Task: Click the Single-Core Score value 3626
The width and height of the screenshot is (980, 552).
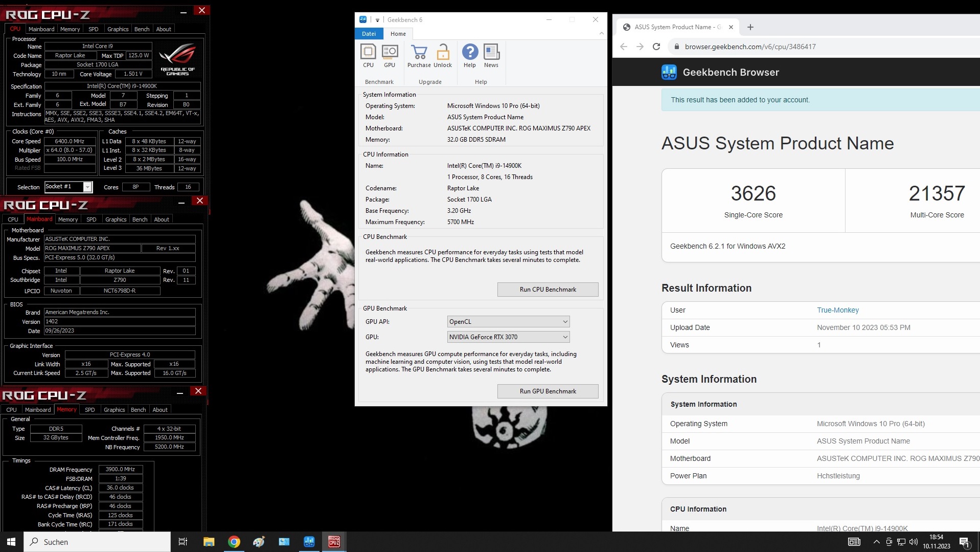Action: point(753,193)
